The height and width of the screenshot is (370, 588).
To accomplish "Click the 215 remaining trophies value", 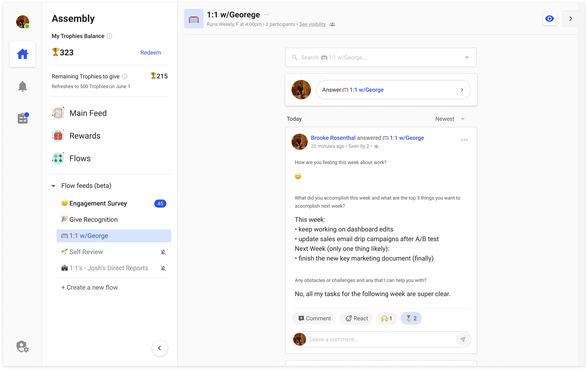I will click(x=162, y=76).
